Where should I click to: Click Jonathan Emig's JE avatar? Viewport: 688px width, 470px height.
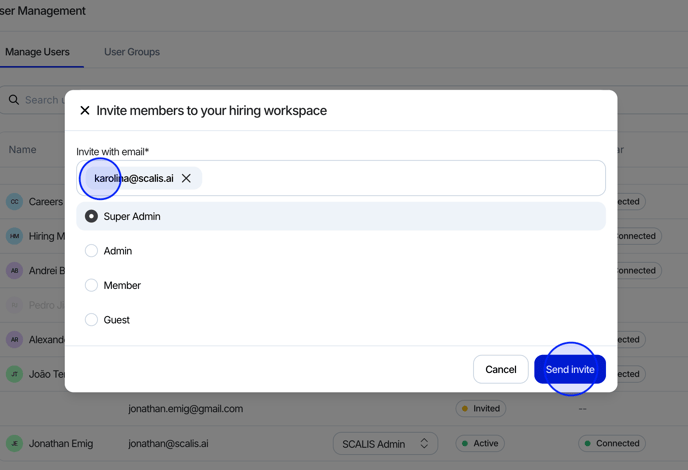pyautogui.click(x=14, y=443)
